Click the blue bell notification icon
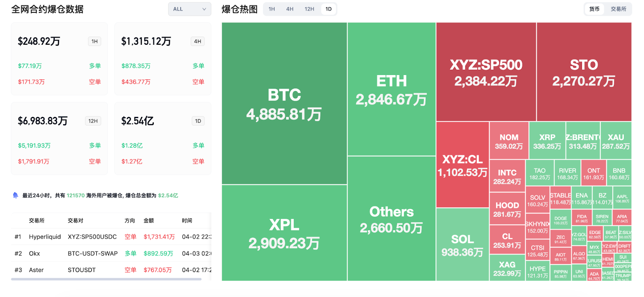 [x=16, y=195]
